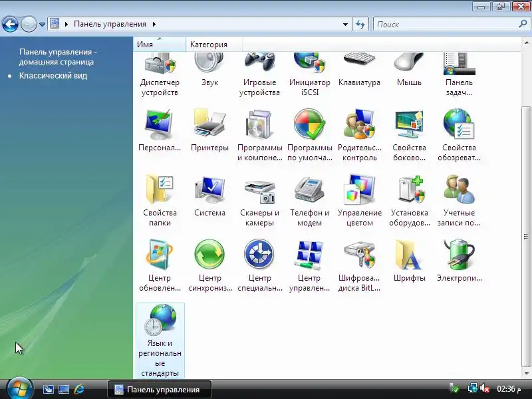
Task: Open the Персонализация monitor icon
Action: click(160, 124)
